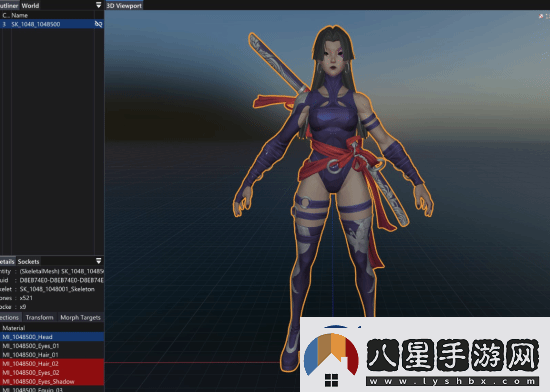Select MI_1048500_Hair_01 material row

(x=52, y=354)
